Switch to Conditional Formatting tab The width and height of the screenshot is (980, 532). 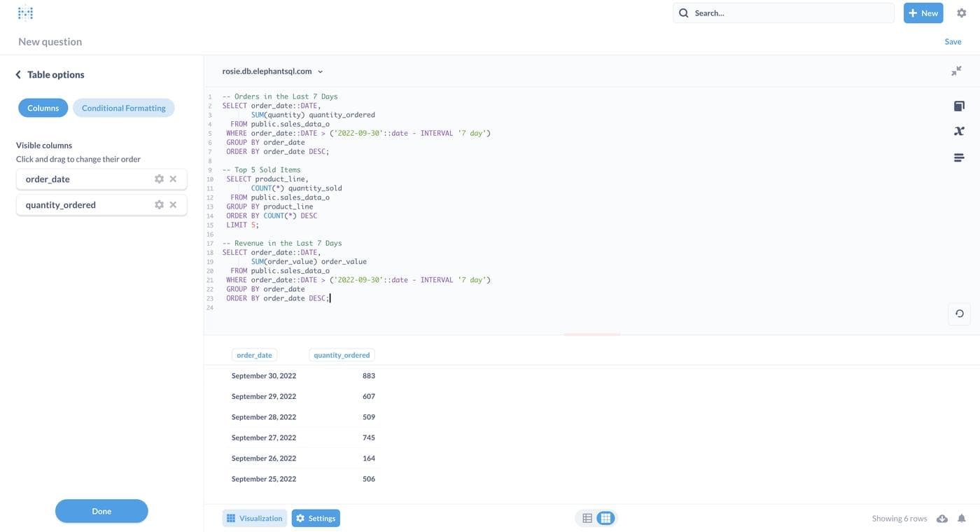(123, 108)
